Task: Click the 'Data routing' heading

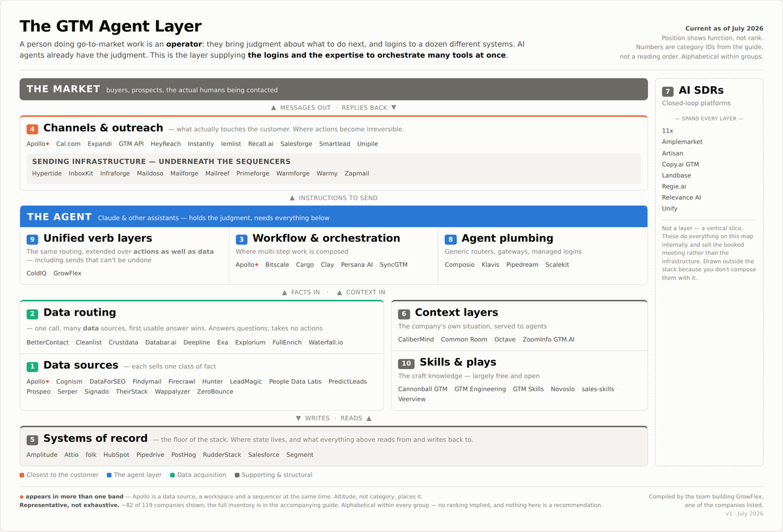Action: [80, 313]
